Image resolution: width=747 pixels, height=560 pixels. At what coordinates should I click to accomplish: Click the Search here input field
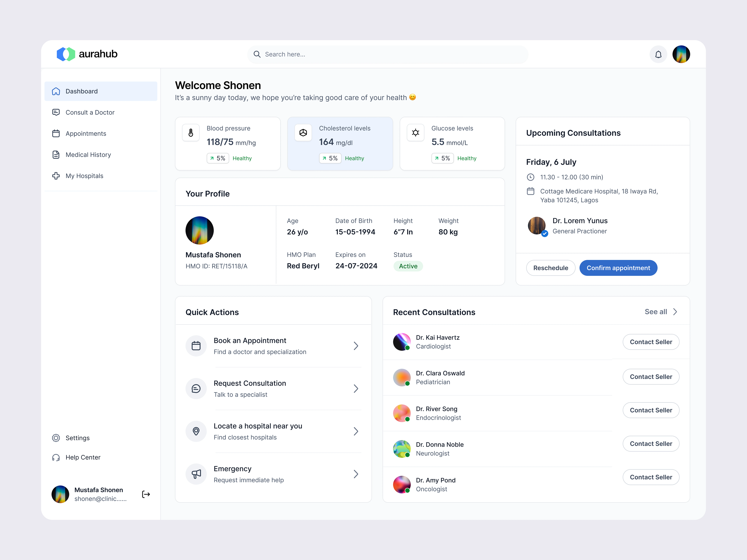coord(388,54)
